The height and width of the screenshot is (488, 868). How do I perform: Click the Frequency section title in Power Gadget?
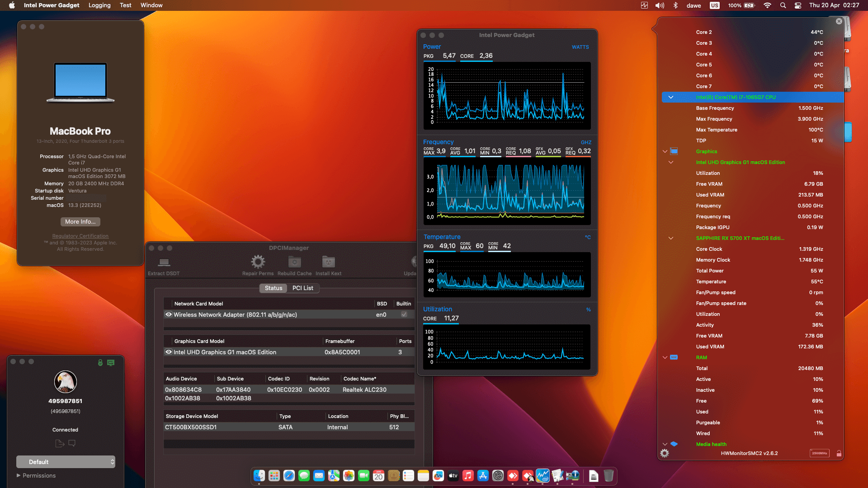click(438, 142)
